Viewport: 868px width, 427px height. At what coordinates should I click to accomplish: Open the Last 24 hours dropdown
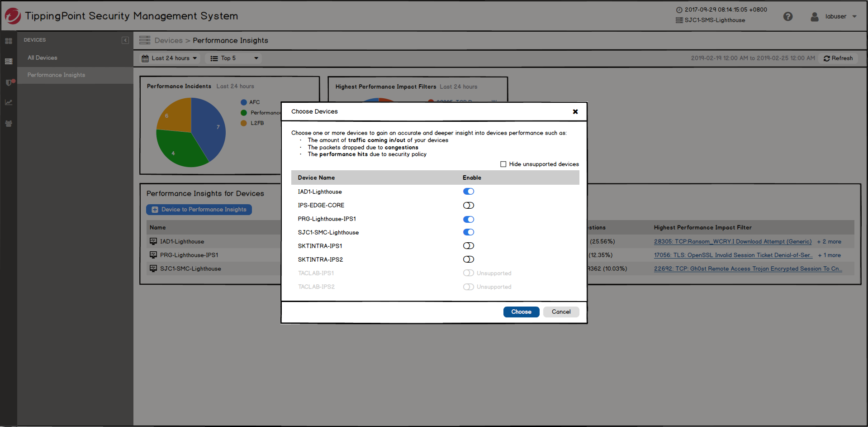point(170,58)
